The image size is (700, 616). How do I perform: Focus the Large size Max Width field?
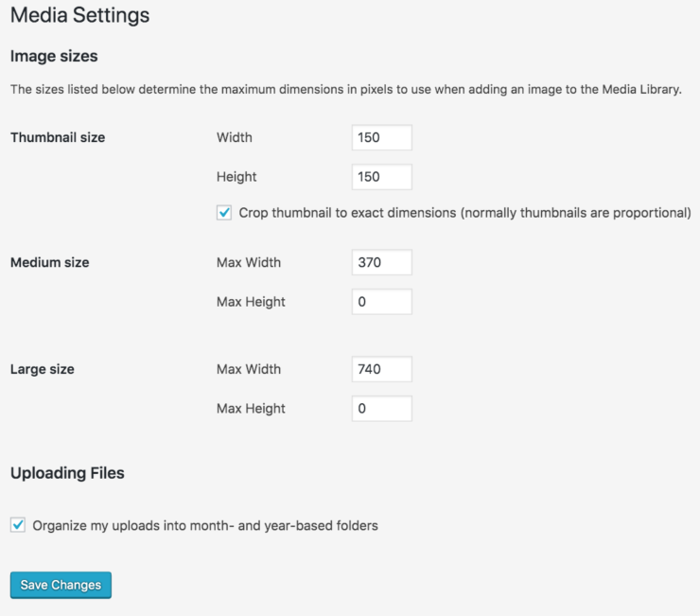381,369
